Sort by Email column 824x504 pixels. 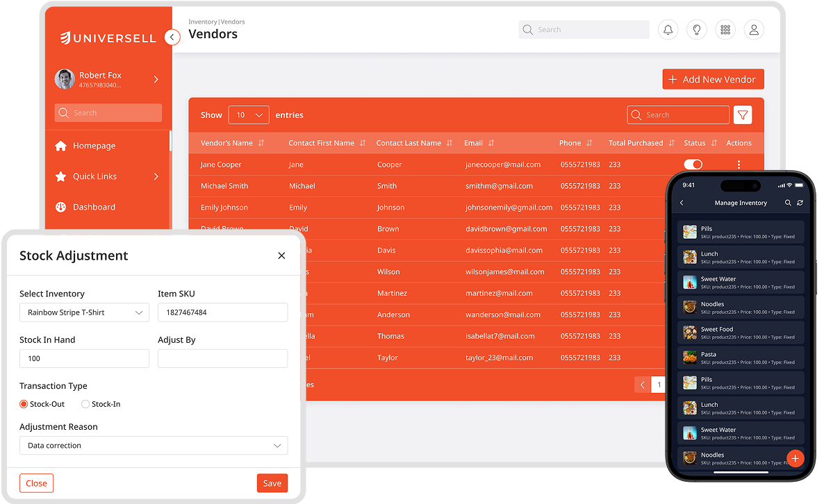(491, 143)
